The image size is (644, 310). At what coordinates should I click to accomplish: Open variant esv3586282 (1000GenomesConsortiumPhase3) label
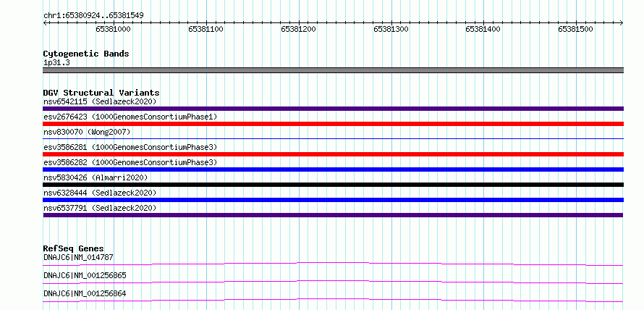coord(130,162)
